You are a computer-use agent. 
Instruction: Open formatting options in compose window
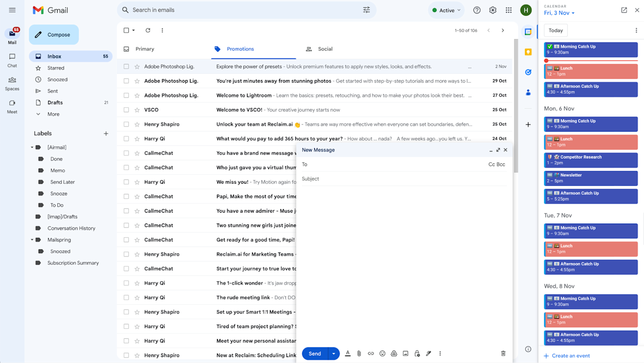point(348,353)
